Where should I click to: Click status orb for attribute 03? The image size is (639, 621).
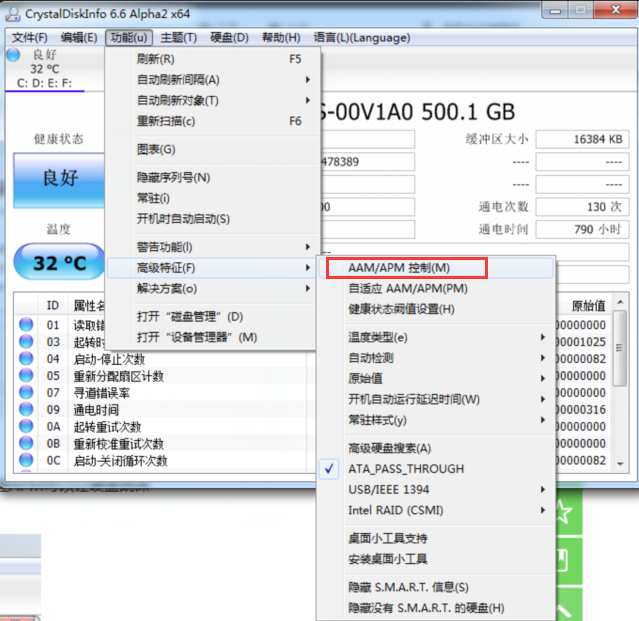pyautogui.click(x=26, y=341)
